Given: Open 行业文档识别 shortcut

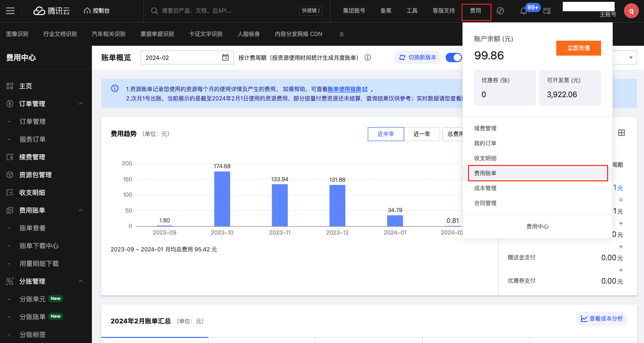Looking at the screenshot, I should coord(60,34).
